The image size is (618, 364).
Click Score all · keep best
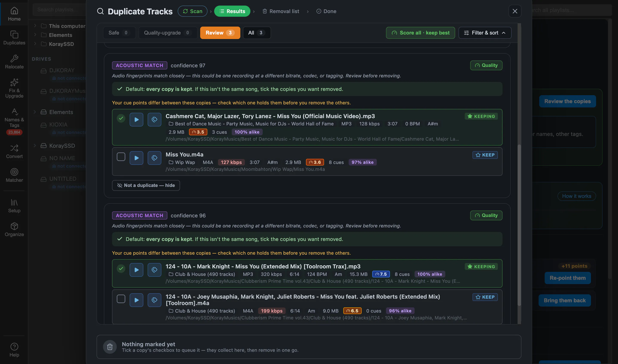pyautogui.click(x=420, y=33)
